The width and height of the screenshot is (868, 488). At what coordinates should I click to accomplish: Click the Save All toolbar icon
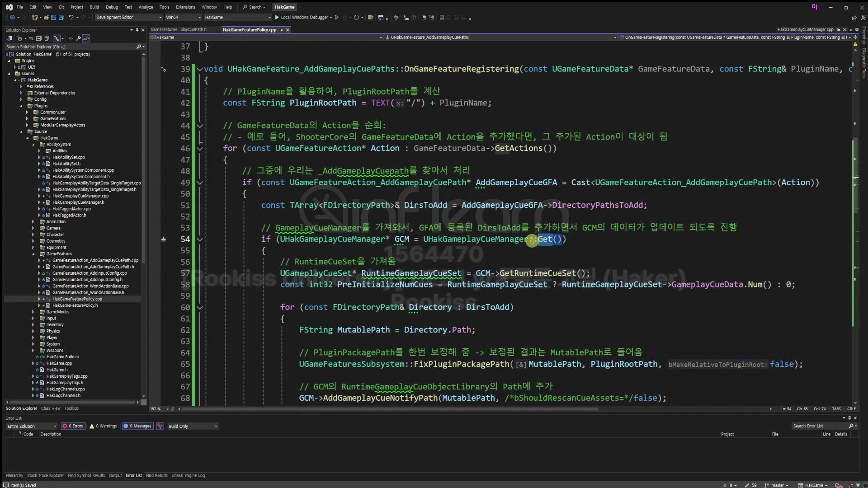point(60,18)
